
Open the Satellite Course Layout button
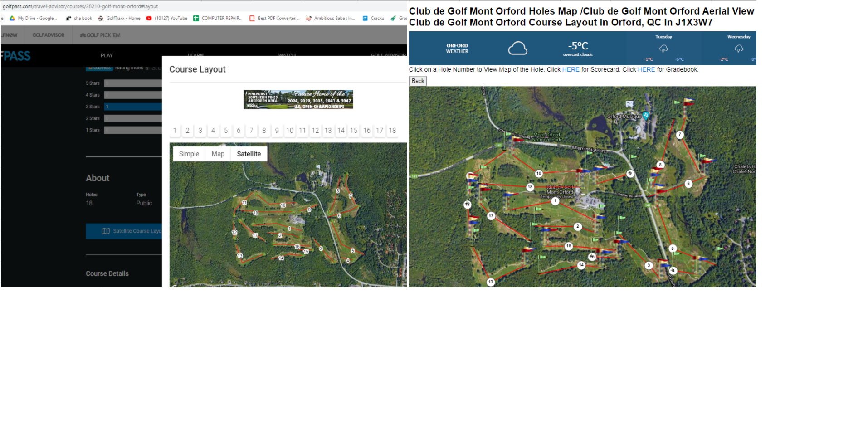(124, 231)
